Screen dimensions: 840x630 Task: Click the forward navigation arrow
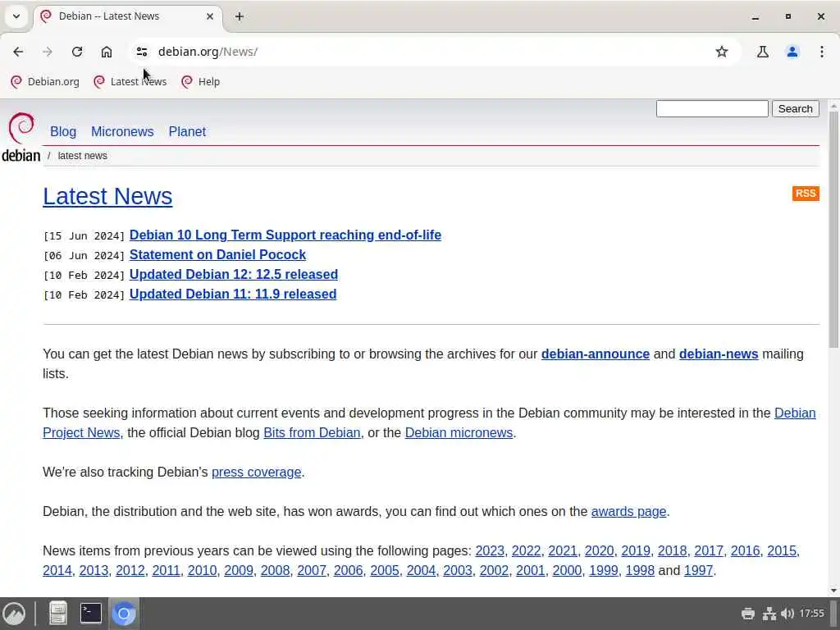(x=48, y=52)
